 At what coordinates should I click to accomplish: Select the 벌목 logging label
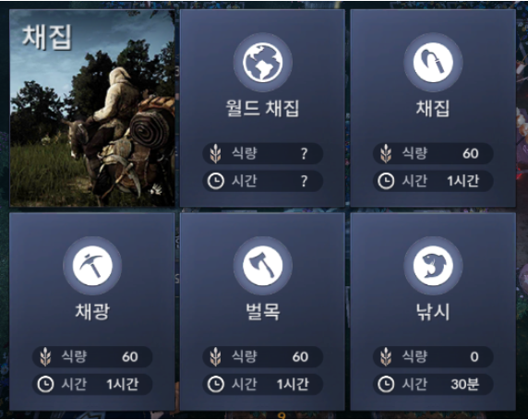pos(263,312)
